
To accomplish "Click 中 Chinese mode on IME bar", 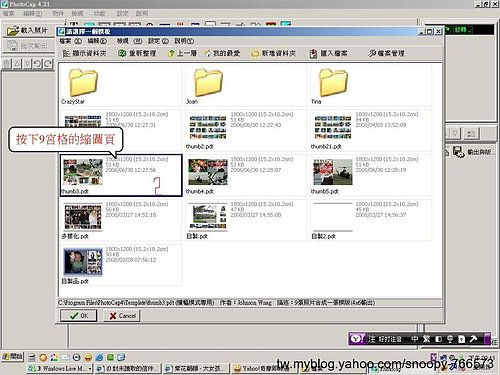I will [414, 339].
